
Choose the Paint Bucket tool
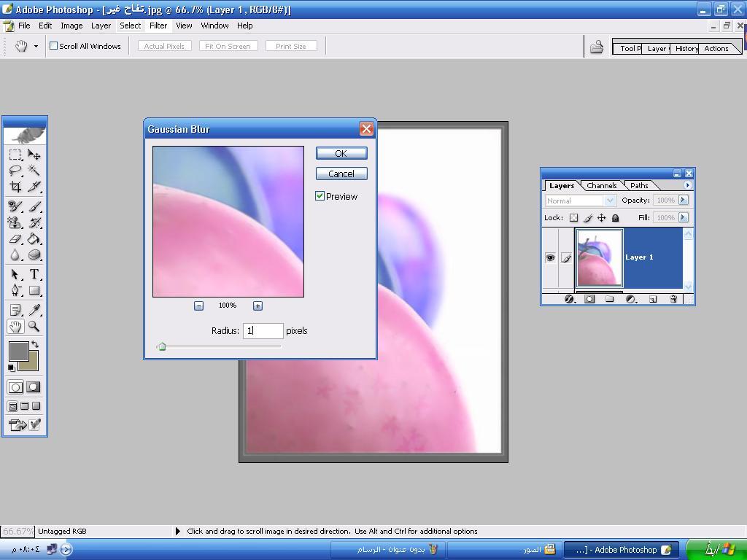[34, 238]
